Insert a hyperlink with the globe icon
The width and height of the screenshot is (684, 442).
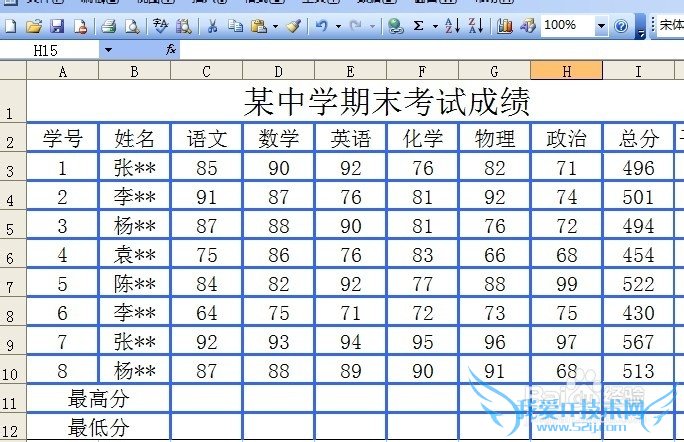click(395, 26)
